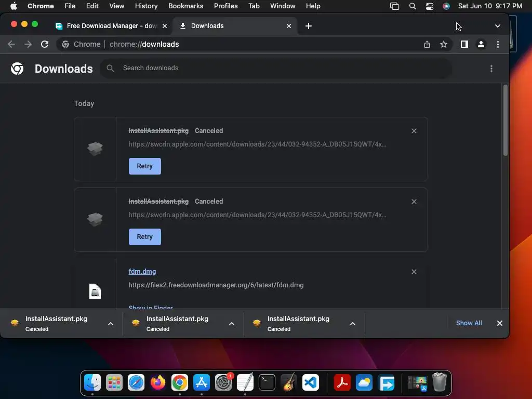Select the Downloads tab
532x399 pixels.
[234, 26]
